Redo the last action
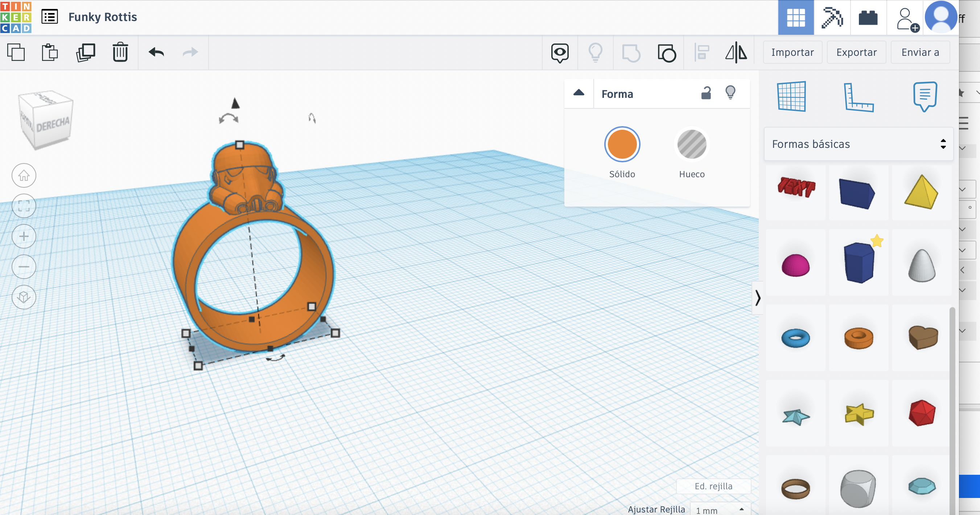 point(190,52)
